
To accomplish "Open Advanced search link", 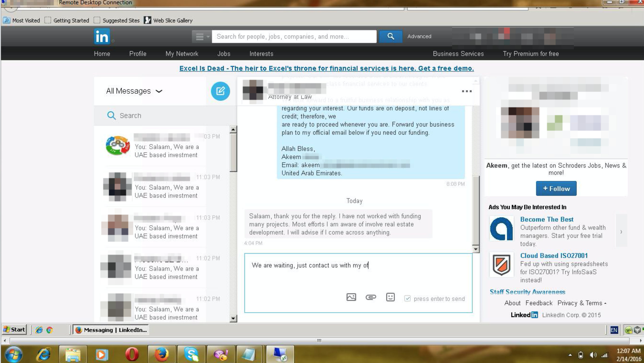I will pos(419,36).
